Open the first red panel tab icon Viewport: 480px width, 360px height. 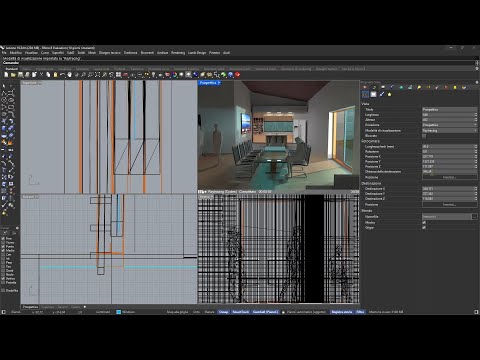point(365,87)
